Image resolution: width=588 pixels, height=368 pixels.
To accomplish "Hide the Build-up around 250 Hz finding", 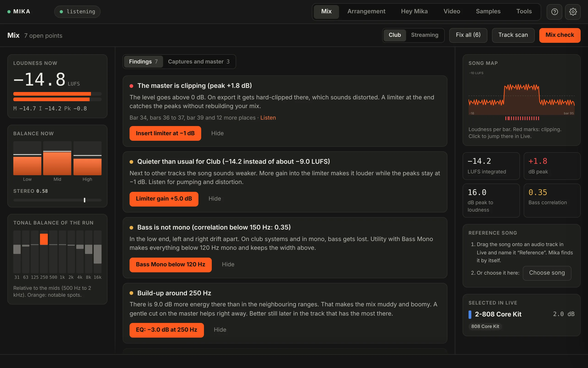I will click(x=220, y=330).
